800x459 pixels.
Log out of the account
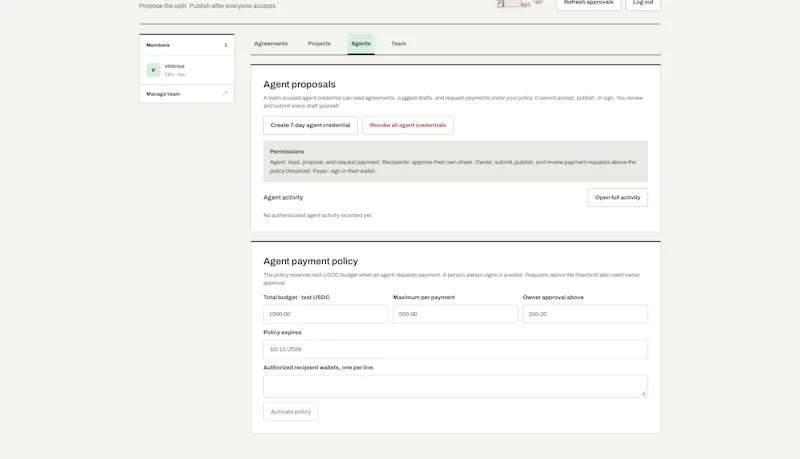tap(643, 3)
